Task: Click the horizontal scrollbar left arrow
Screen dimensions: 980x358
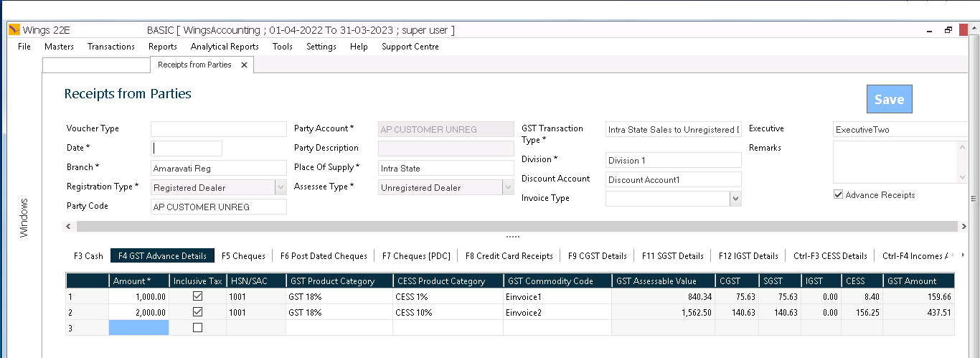Action: 69,226
